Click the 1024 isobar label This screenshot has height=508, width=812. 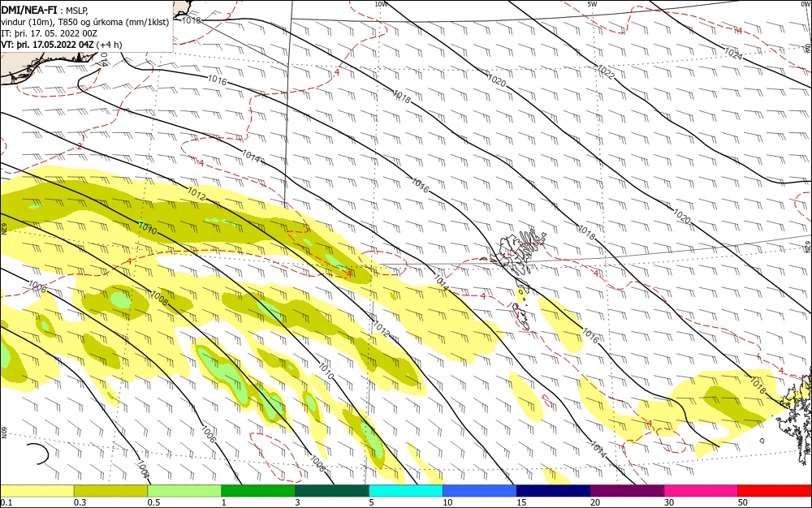pos(732,54)
